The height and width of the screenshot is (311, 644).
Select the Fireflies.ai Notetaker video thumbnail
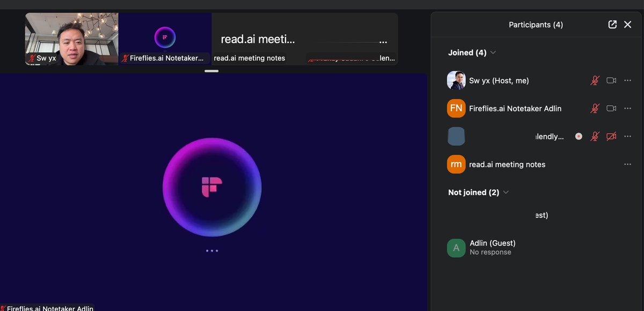pyautogui.click(x=165, y=39)
